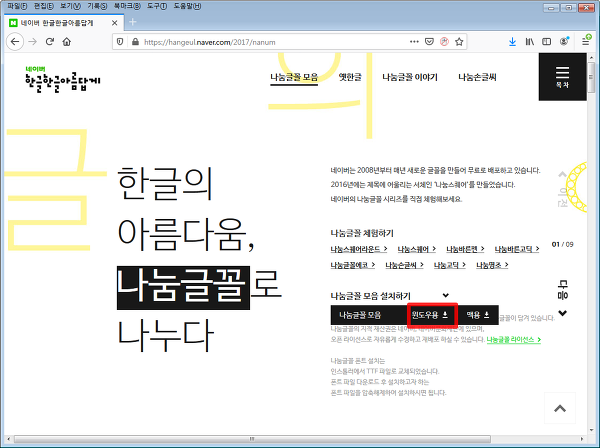The height and width of the screenshot is (448, 600).
Task: Click the vertical scrollbar down arrow
Action: pos(591,430)
